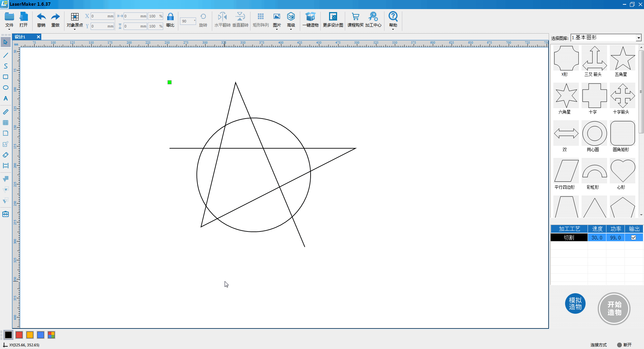Click the X position input field
Image resolution: width=644 pixels, height=349 pixels.
(102, 16)
